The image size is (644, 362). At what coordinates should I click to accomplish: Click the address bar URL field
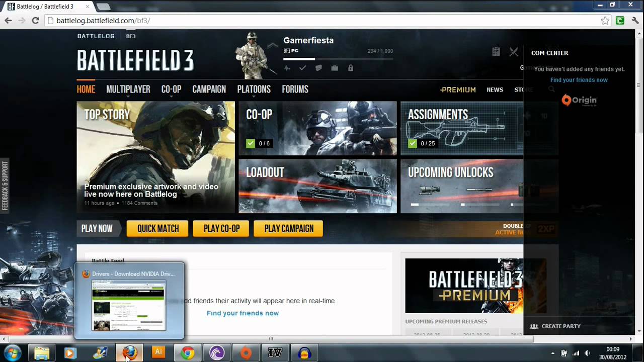(x=322, y=21)
